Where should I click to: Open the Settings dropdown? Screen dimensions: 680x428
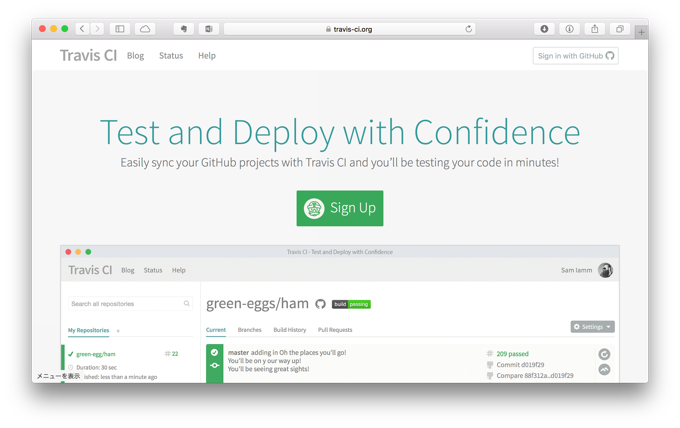coord(592,327)
